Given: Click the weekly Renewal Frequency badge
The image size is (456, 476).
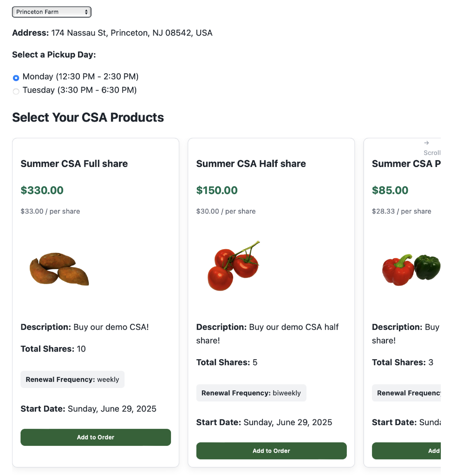Looking at the screenshot, I should (x=72, y=379).
